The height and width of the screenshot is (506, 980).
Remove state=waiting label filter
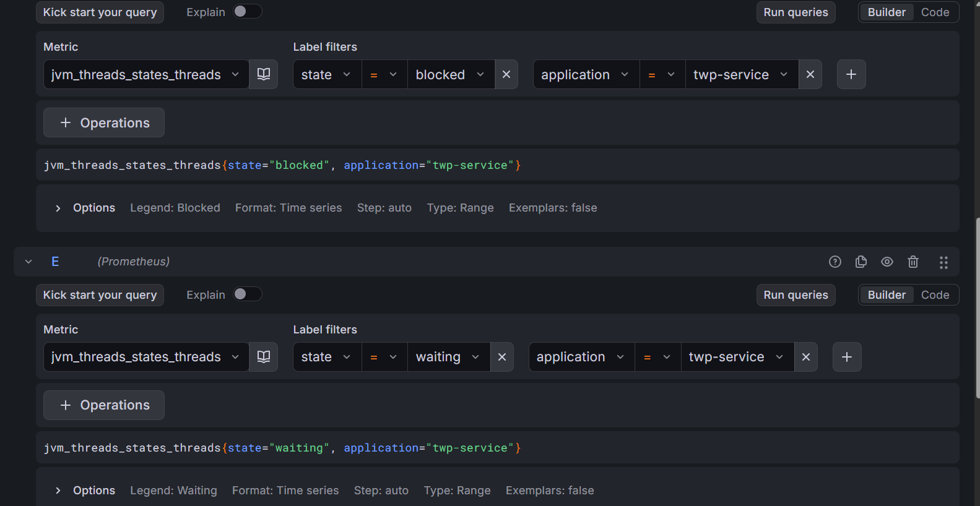coord(502,357)
